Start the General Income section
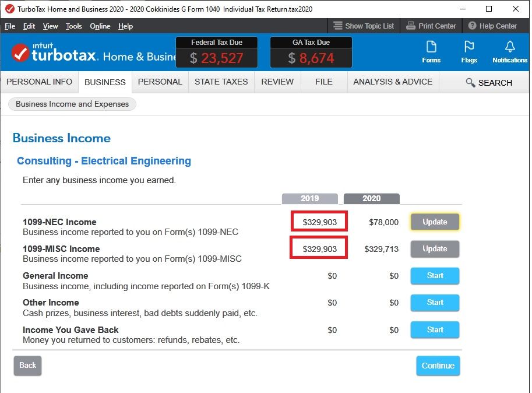The width and height of the screenshot is (532, 393). click(x=435, y=276)
